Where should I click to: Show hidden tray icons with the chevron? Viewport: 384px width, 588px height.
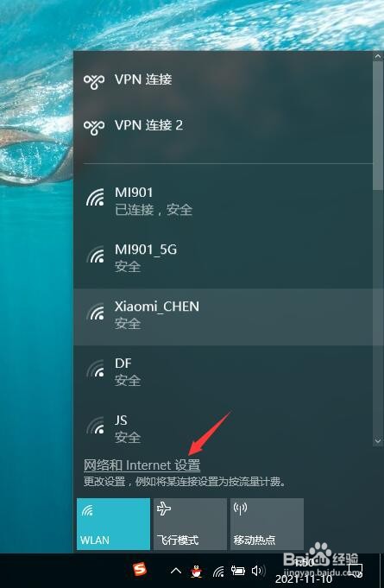coord(176,571)
